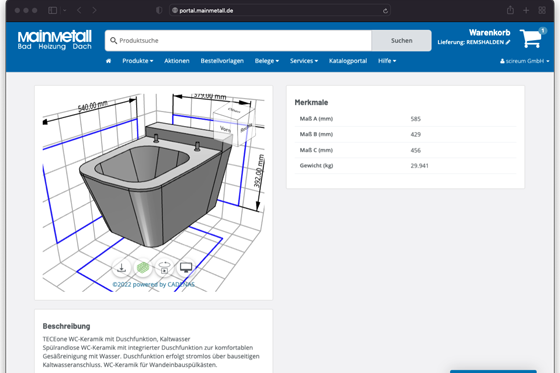This screenshot has height=373, width=560.
Task: Expand the Belege dropdown menu
Action: [267, 61]
